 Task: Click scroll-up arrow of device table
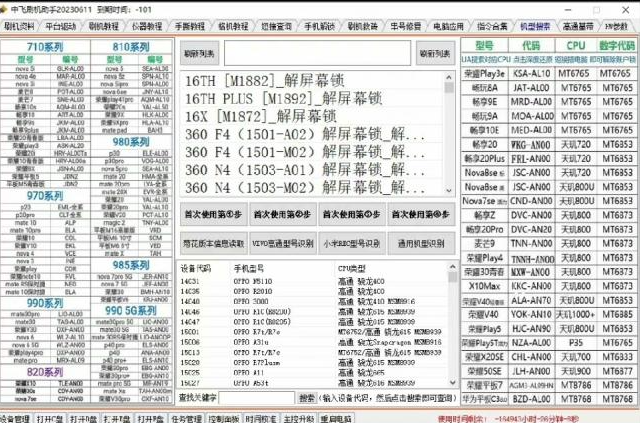click(x=452, y=267)
